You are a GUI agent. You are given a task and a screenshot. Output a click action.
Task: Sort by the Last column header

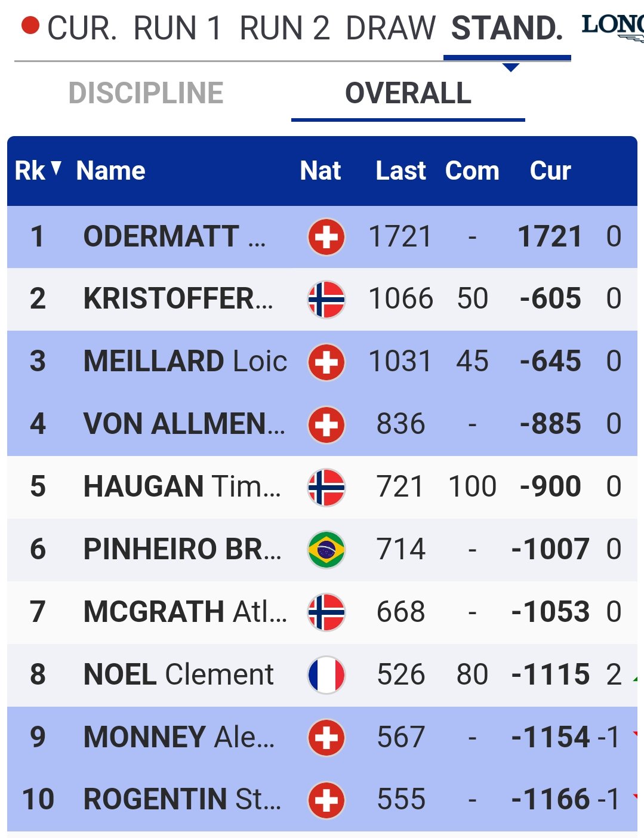[400, 171]
